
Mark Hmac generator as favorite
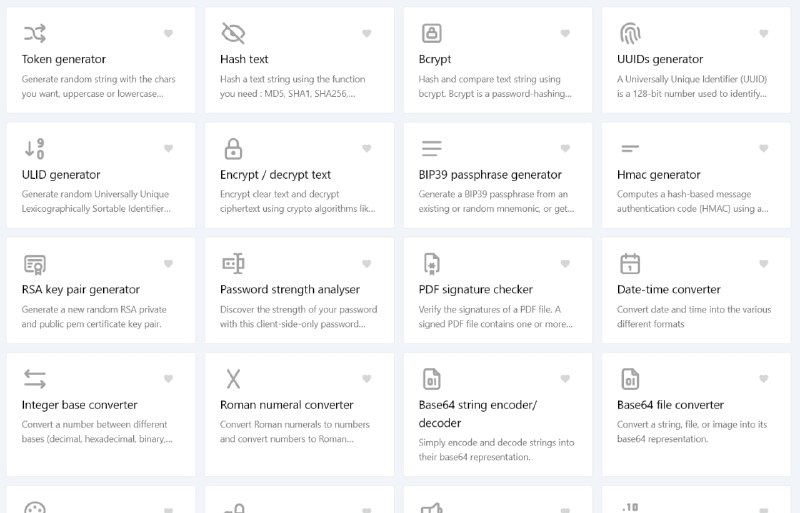pyautogui.click(x=764, y=149)
